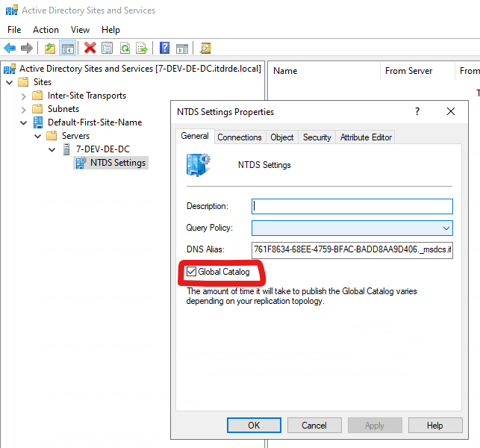
Task: Click the green Refresh toolbar icon
Action: [x=125, y=48]
